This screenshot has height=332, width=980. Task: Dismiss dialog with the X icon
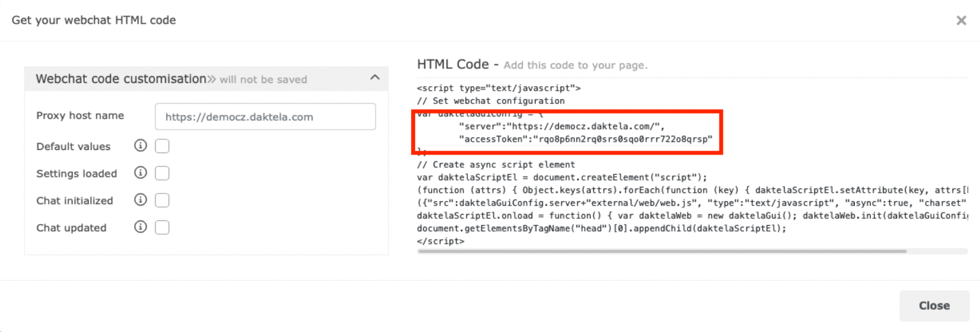961,20
